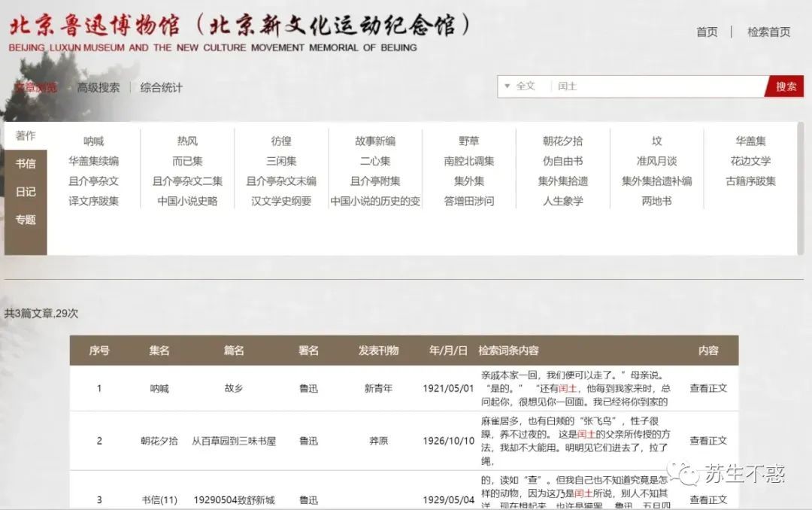Click the search input containing 闰土
Viewport: 812px width, 510px height.
[x=658, y=87]
